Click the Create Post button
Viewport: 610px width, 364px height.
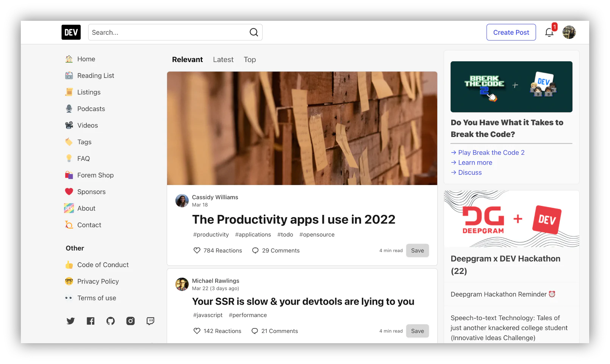click(511, 32)
